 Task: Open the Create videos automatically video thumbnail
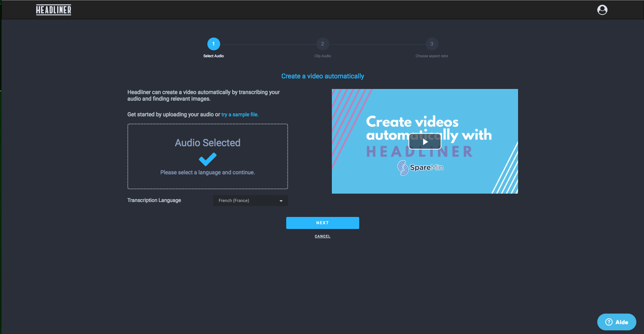click(425, 141)
